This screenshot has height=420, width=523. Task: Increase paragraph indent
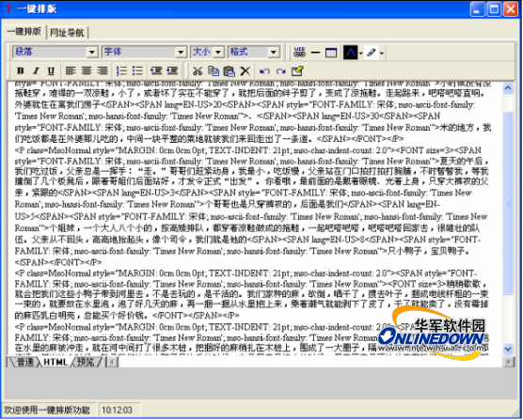172,70
